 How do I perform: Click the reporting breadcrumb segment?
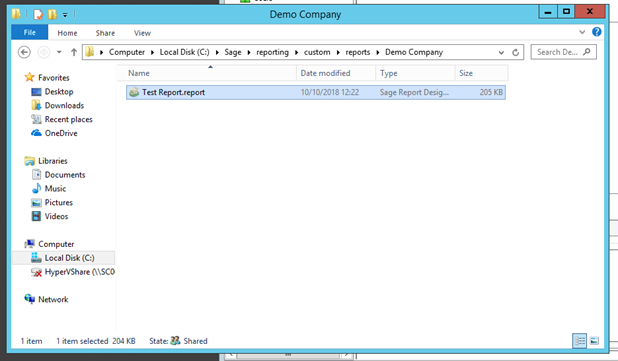pos(272,52)
